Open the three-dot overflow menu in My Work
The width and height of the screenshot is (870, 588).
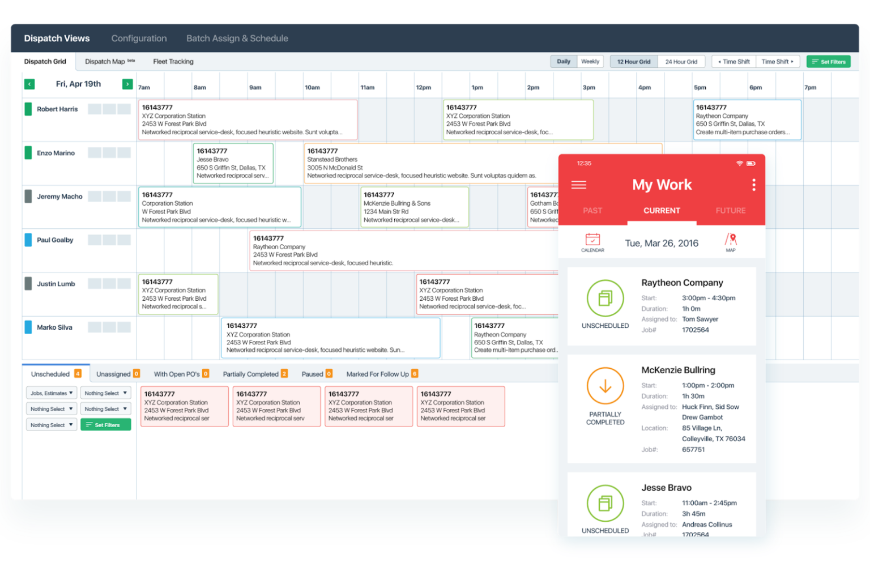(x=753, y=184)
